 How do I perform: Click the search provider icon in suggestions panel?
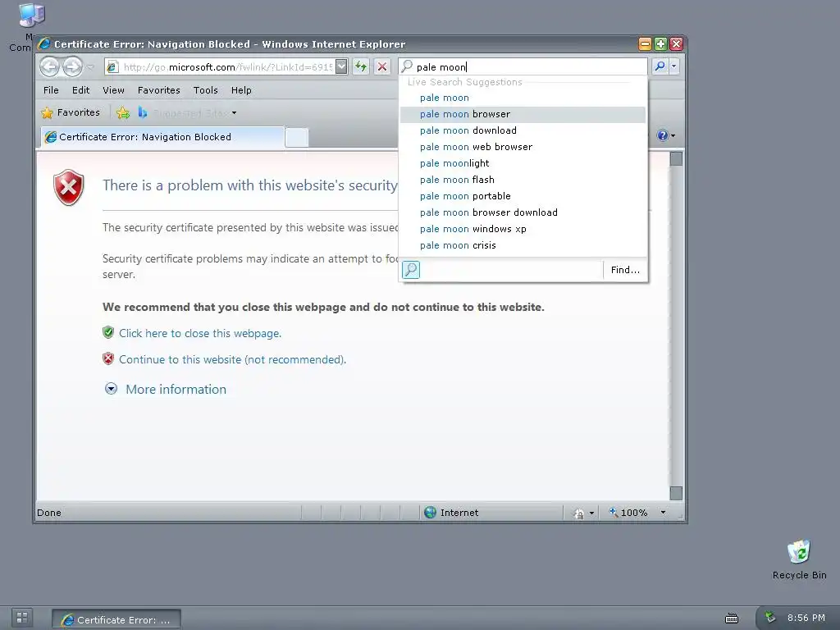tap(411, 269)
